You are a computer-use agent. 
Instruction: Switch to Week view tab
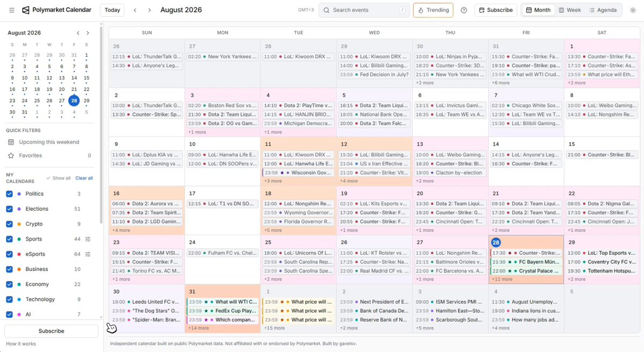[x=569, y=10]
